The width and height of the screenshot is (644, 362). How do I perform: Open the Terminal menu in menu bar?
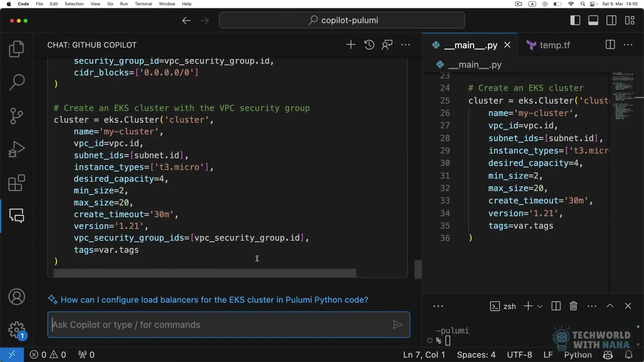pyautogui.click(x=143, y=4)
